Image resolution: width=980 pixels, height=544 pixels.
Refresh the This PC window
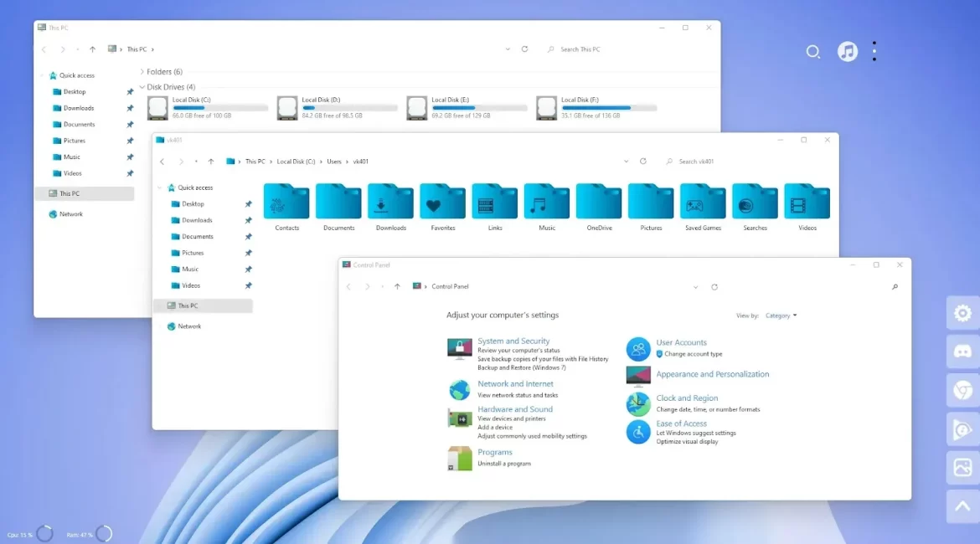[x=525, y=49]
